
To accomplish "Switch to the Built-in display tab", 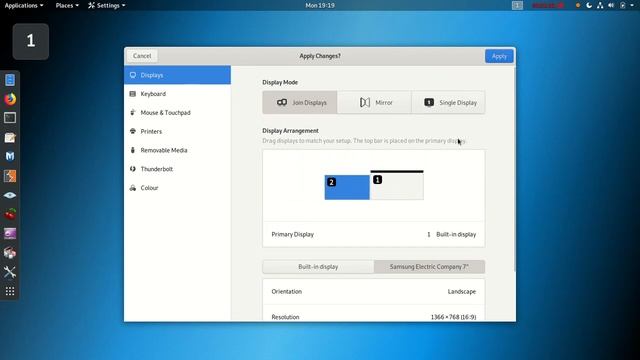I will (318, 267).
